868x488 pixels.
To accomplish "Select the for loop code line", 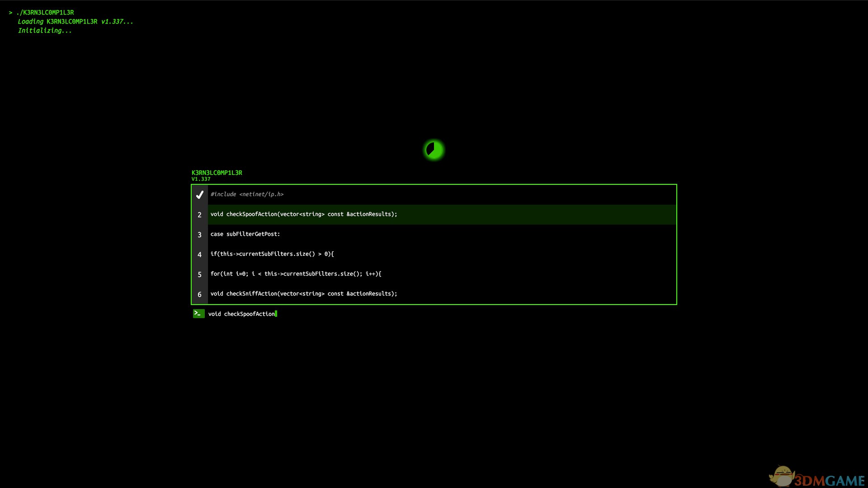I will 296,274.
